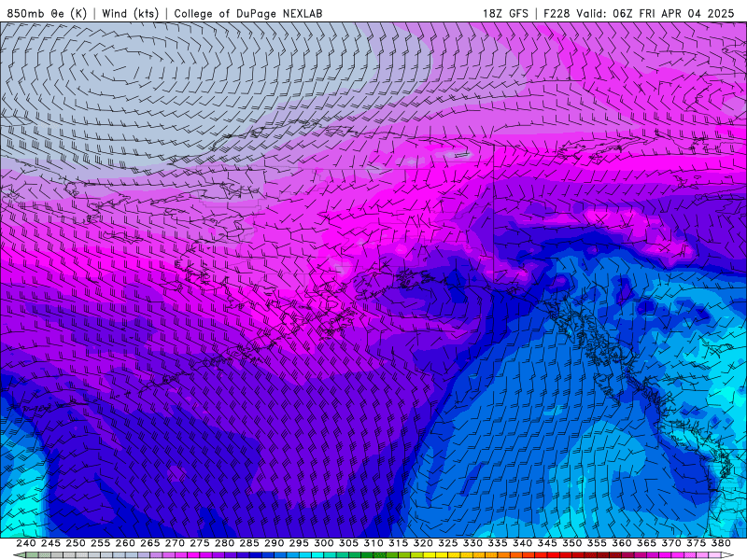Image resolution: width=747 pixels, height=560 pixels.
Task: Click the 310 value on the color scale
Action: coord(373,543)
